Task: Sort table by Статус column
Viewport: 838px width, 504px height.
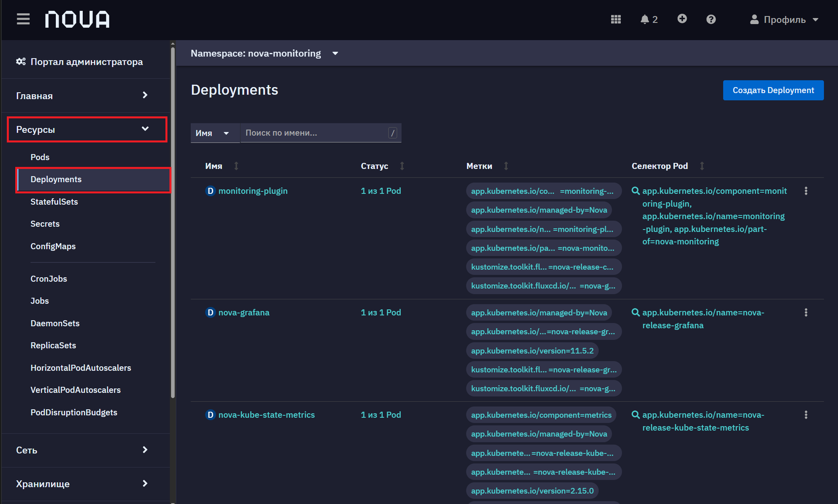Action: (x=382, y=166)
